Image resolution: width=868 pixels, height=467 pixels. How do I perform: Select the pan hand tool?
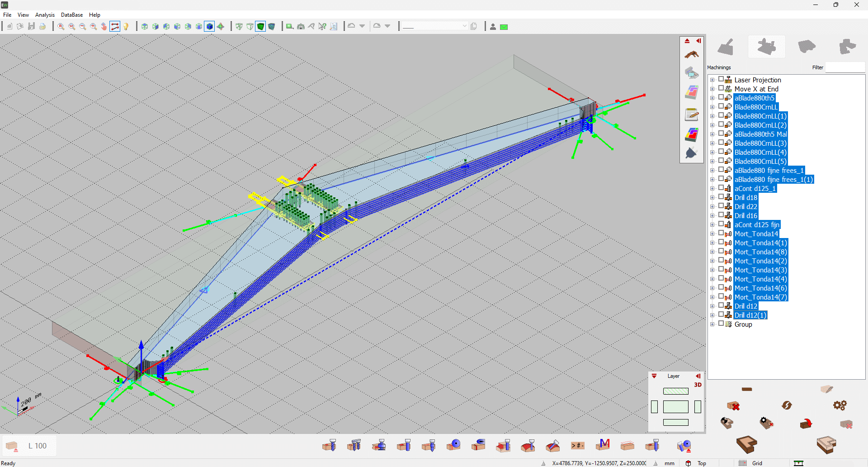tap(104, 26)
